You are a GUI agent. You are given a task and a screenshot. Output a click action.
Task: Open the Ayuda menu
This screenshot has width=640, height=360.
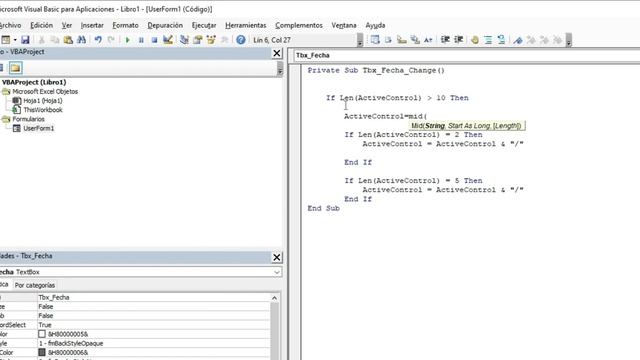[375, 25]
